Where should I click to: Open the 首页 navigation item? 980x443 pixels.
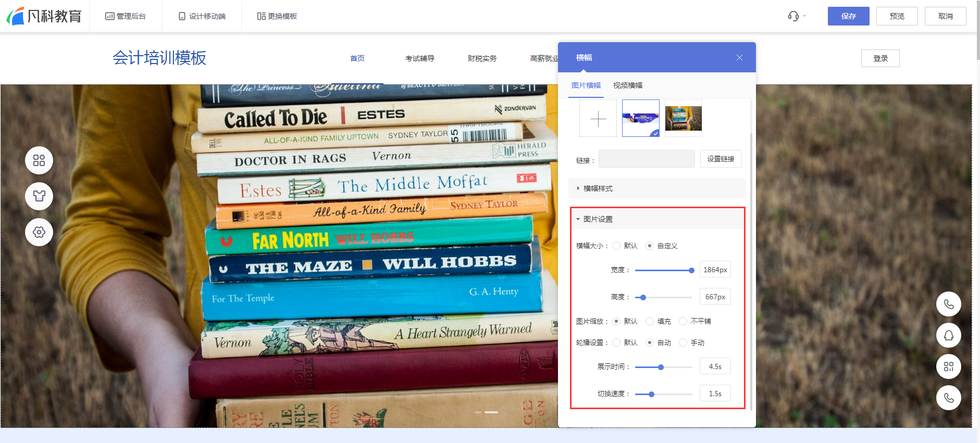[x=357, y=58]
